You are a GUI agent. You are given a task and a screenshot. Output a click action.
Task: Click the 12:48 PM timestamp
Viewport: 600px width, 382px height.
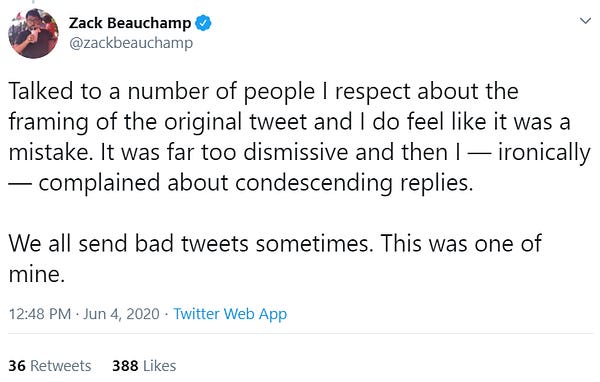40,314
